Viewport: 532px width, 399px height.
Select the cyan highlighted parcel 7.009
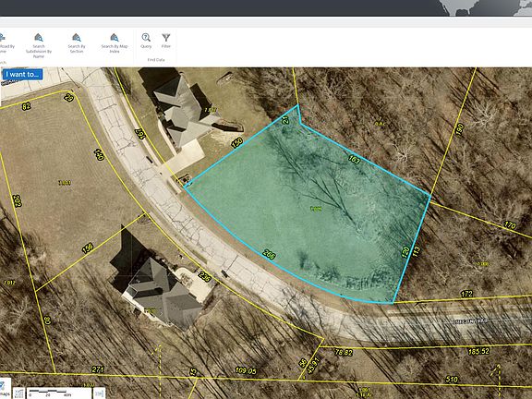316,209
